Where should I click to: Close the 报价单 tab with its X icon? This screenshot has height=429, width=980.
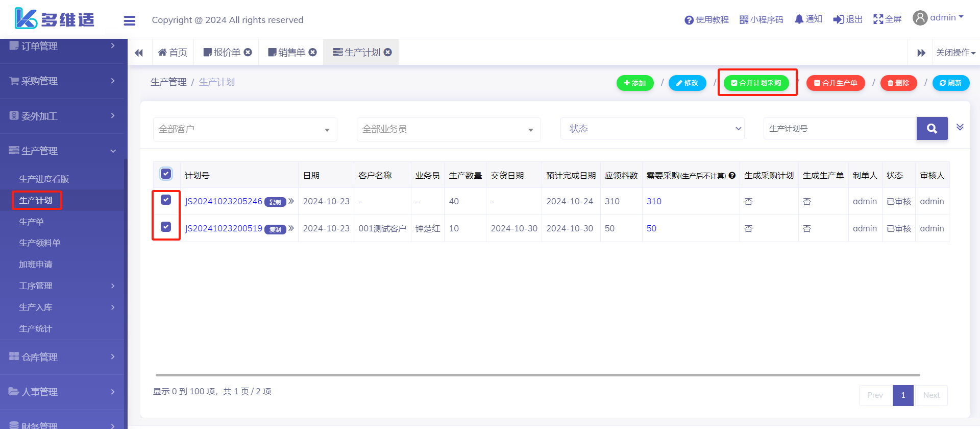248,52
